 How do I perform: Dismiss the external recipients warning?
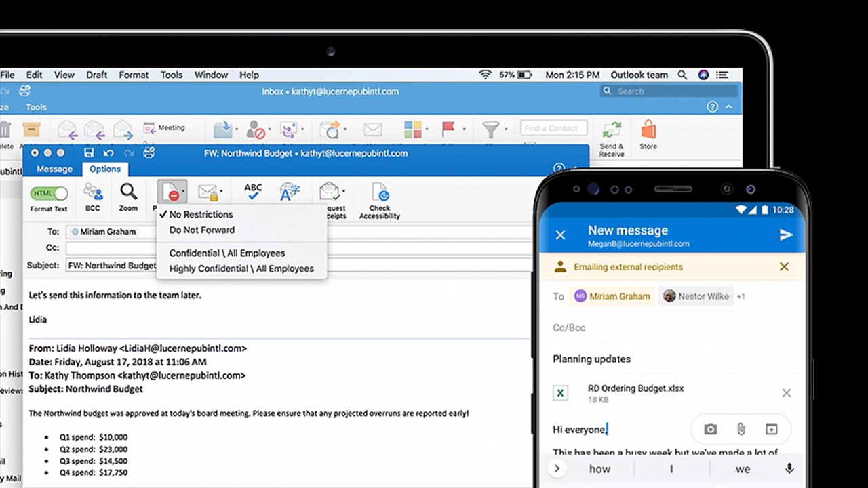pos(784,267)
